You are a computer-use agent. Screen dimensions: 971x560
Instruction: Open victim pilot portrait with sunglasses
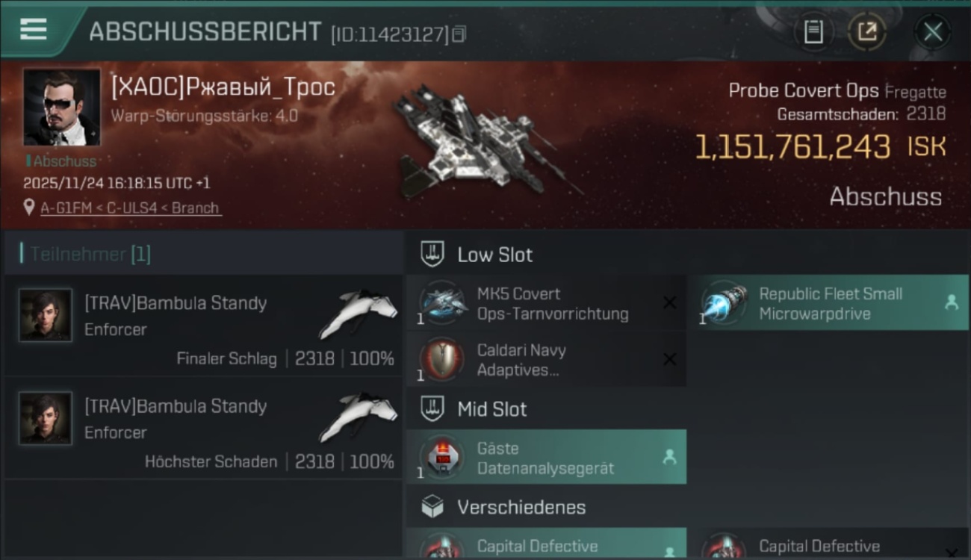(x=62, y=108)
